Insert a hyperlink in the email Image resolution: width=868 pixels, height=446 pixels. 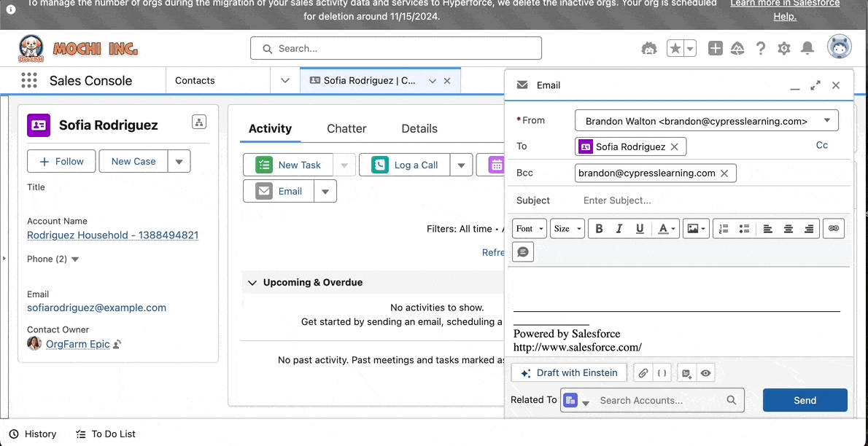834,229
